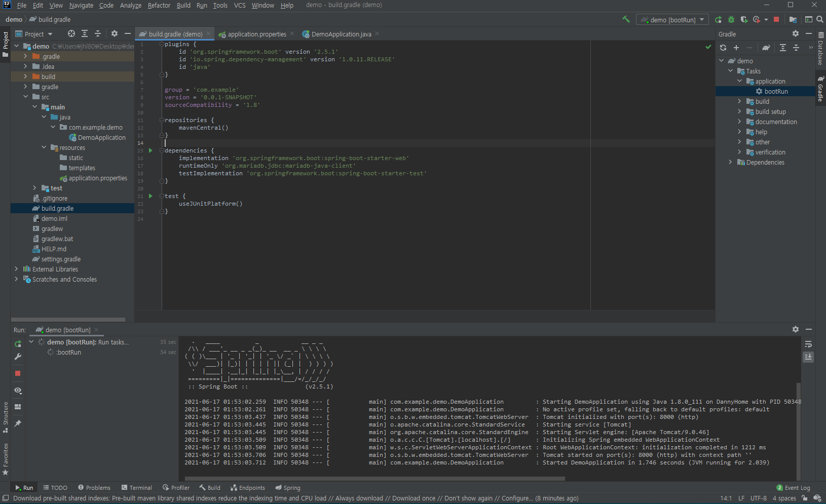Open the demo [bootRun] run configuration dropdown
Screen dimensions: 826x504
point(673,20)
